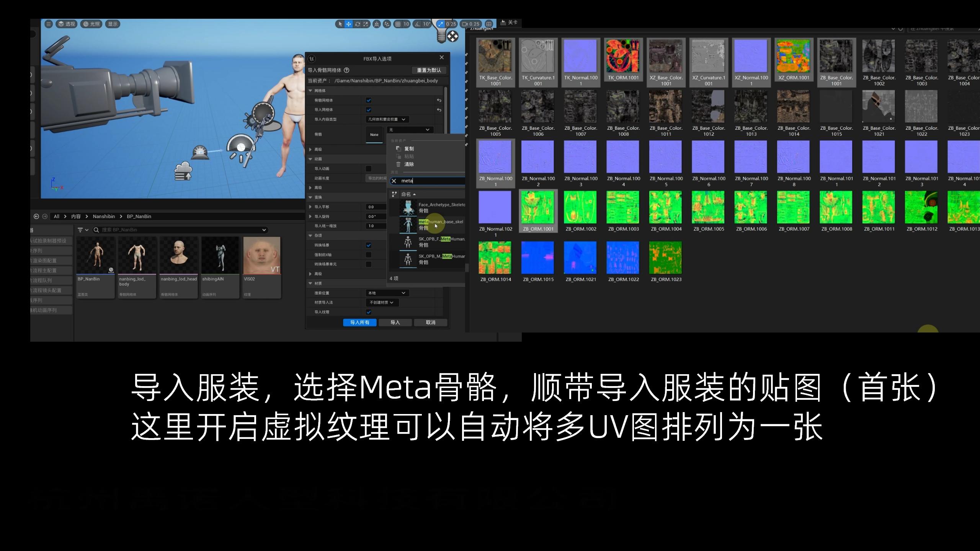Go back in content browser history

click(36, 216)
